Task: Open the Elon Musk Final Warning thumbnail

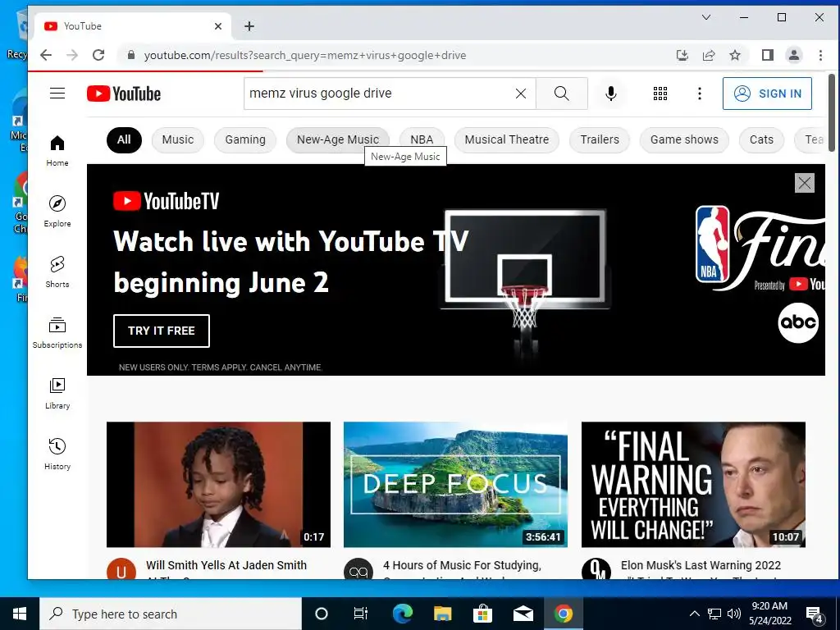Action: 693,485
